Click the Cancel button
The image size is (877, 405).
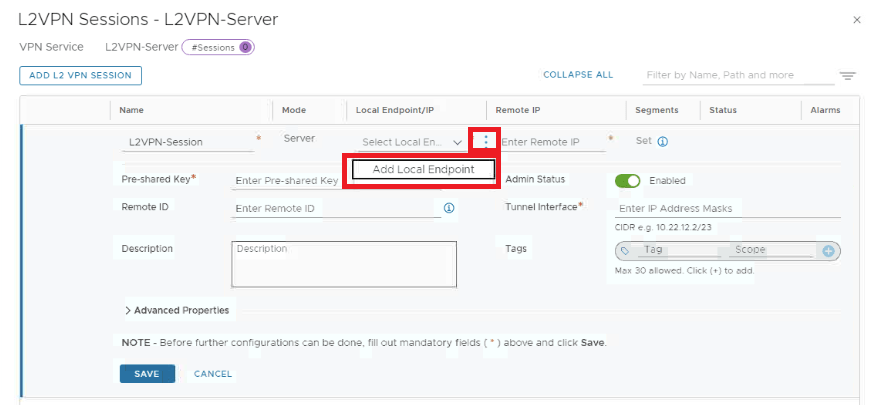[213, 374]
